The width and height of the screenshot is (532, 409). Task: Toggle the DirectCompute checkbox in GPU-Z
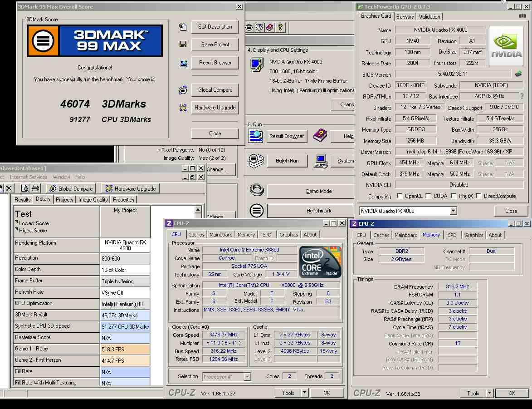pos(478,196)
